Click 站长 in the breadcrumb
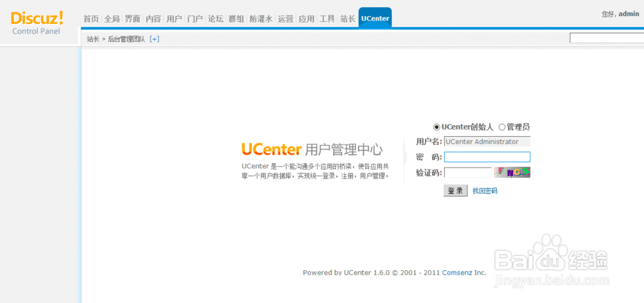Viewport: 644px width, 303px height. click(x=93, y=39)
